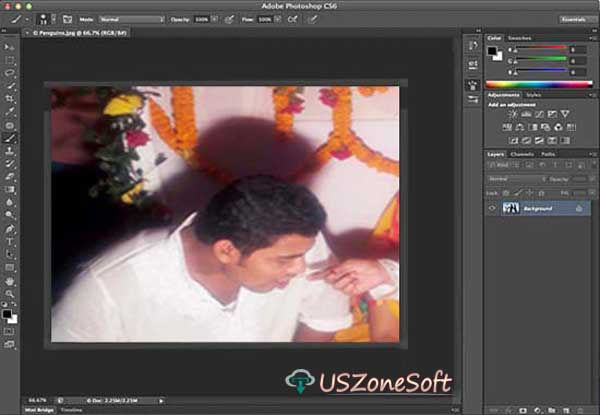
Task: Select the Move tool
Action: coord(10,47)
